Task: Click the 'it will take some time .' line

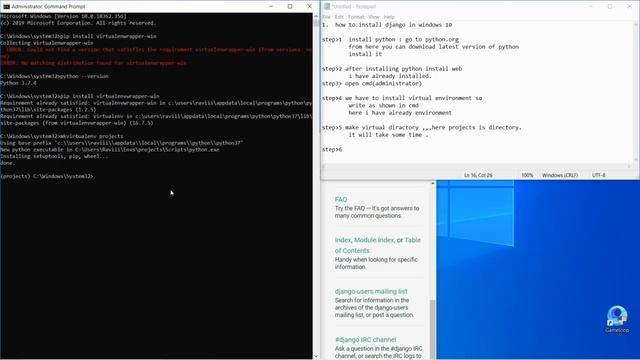Action: [x=388, y=135]
